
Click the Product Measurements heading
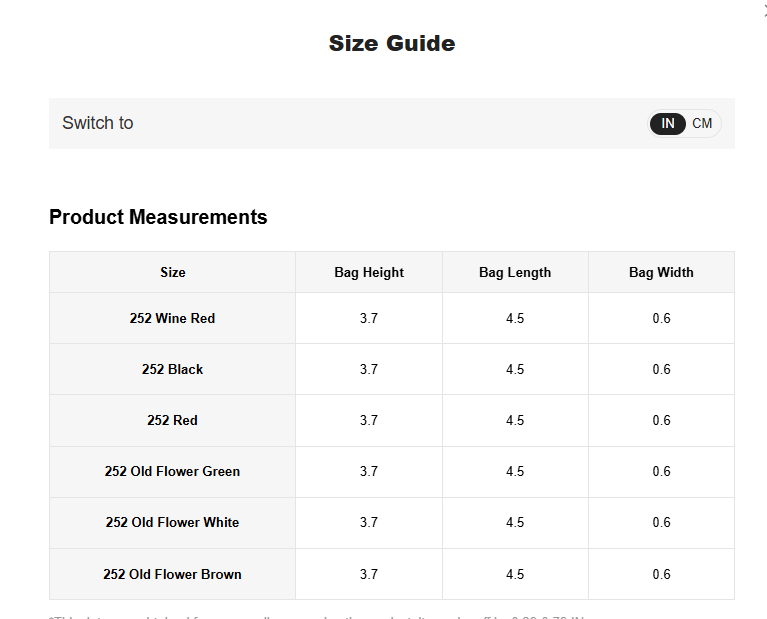(x=158, y=217)
